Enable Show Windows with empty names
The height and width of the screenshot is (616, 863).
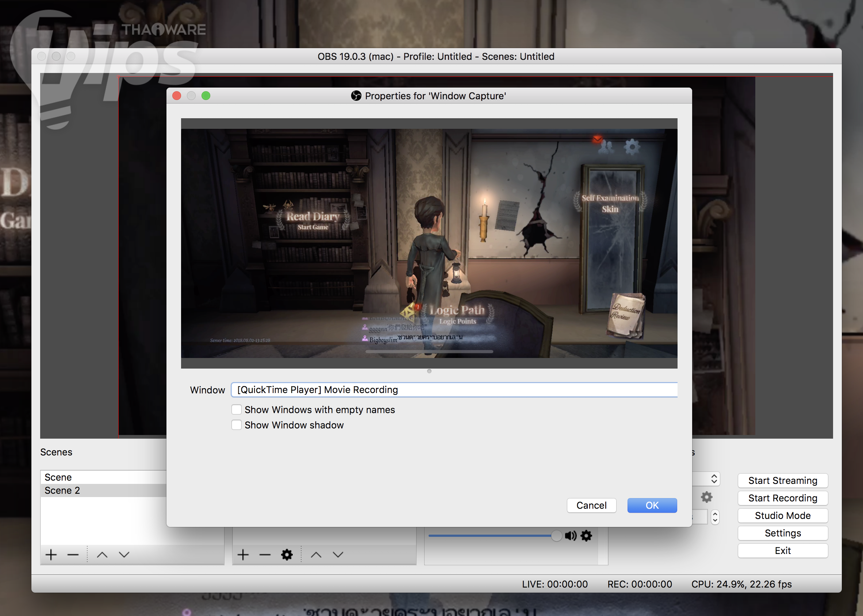pyautogui.click(x=236, y=410)
